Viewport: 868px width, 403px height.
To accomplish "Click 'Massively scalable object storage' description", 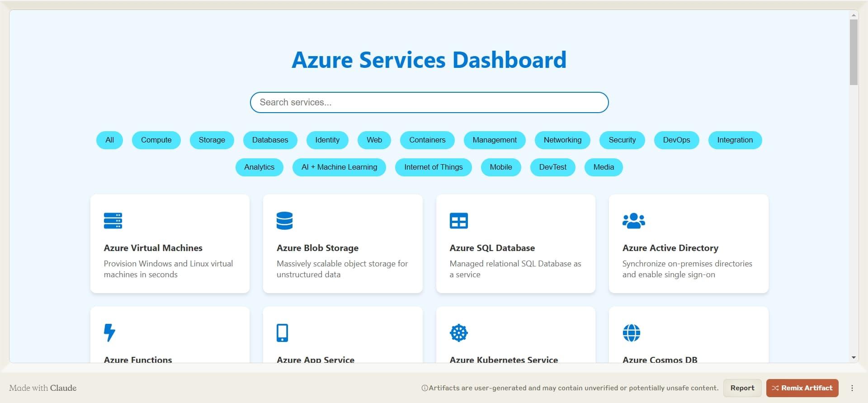I will point(342,269).
